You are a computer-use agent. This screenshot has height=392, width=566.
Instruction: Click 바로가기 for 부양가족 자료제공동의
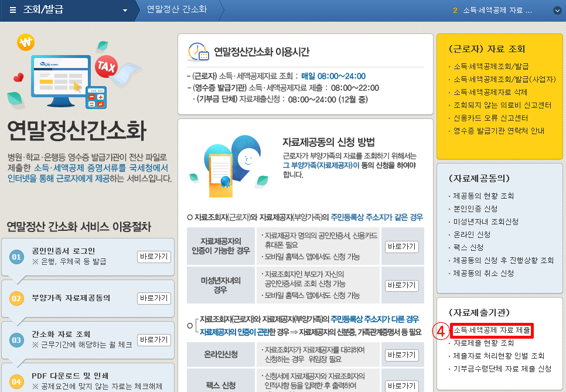click(154, 298)
